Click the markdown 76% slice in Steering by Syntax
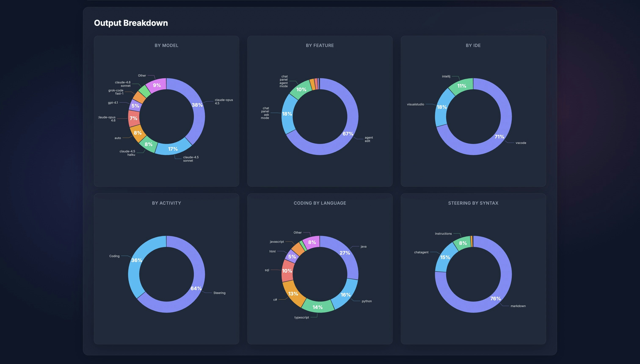This screenshot has width=640, height=364. pos(495,298)
